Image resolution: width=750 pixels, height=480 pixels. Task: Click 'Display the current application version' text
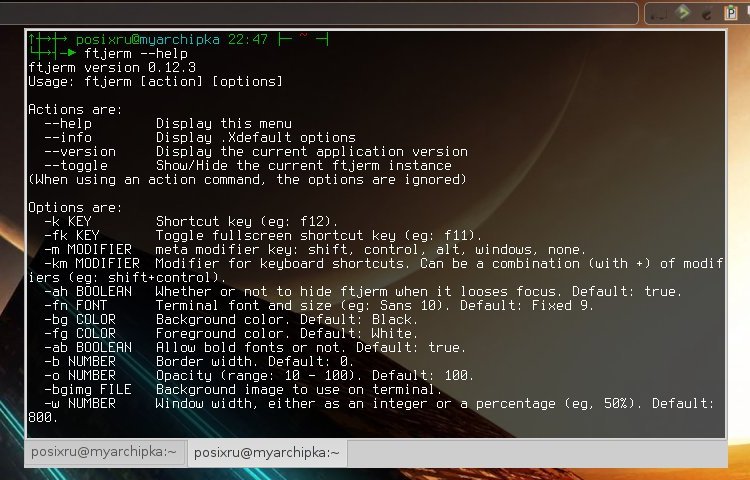(x=312, y=152)
